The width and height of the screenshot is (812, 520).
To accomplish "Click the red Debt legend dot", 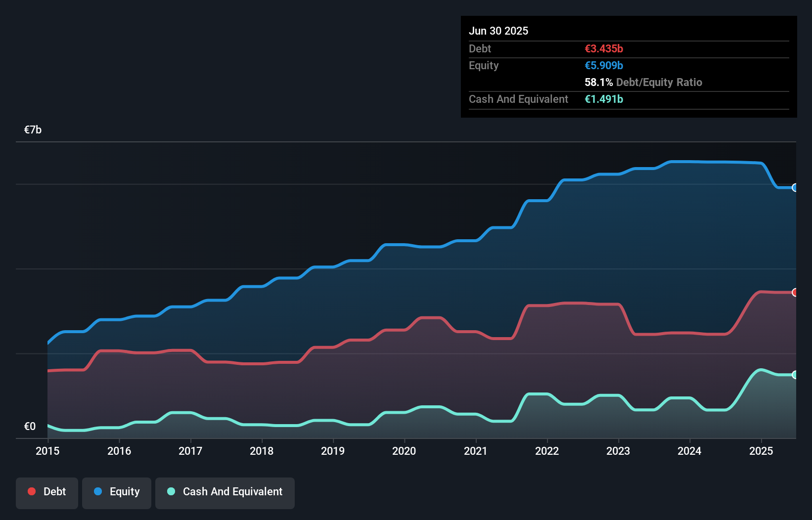I will 31,491.
